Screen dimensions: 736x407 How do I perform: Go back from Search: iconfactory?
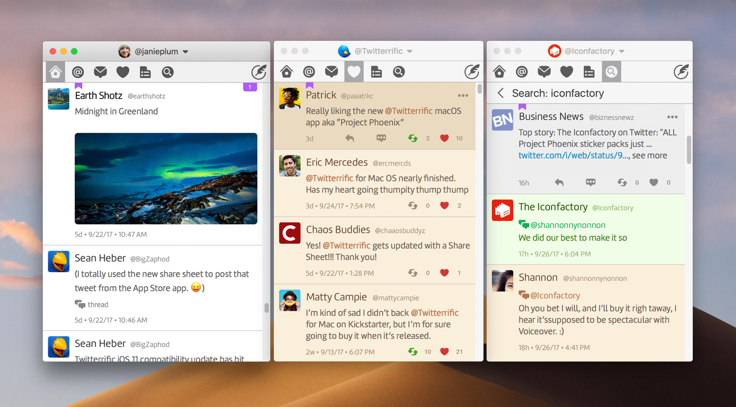pos(500,93)
